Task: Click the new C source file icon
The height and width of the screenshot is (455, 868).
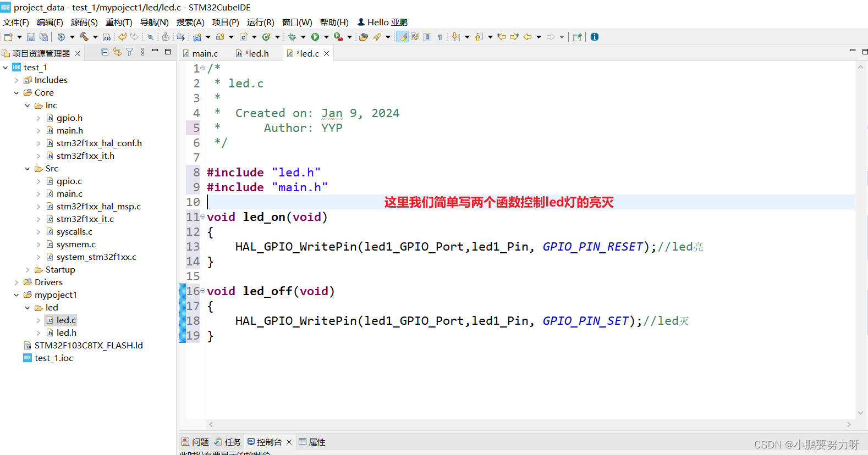Action: [243, 37]
